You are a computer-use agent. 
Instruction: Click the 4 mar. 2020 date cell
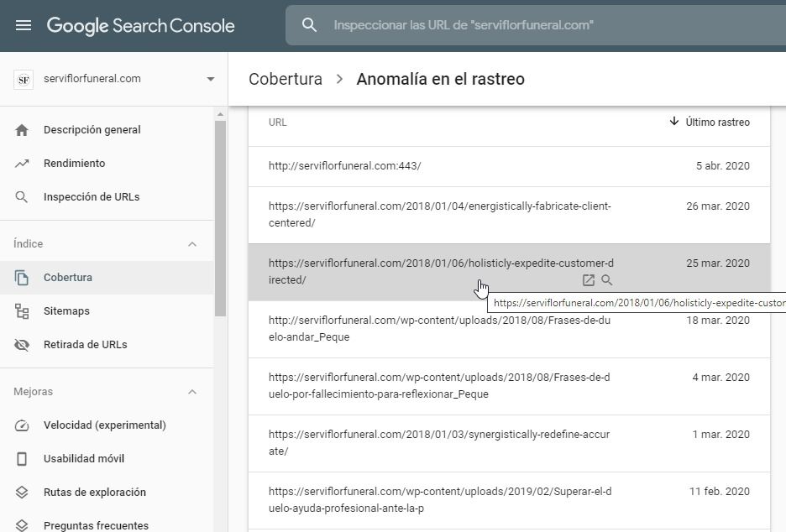tap(720, 378)
